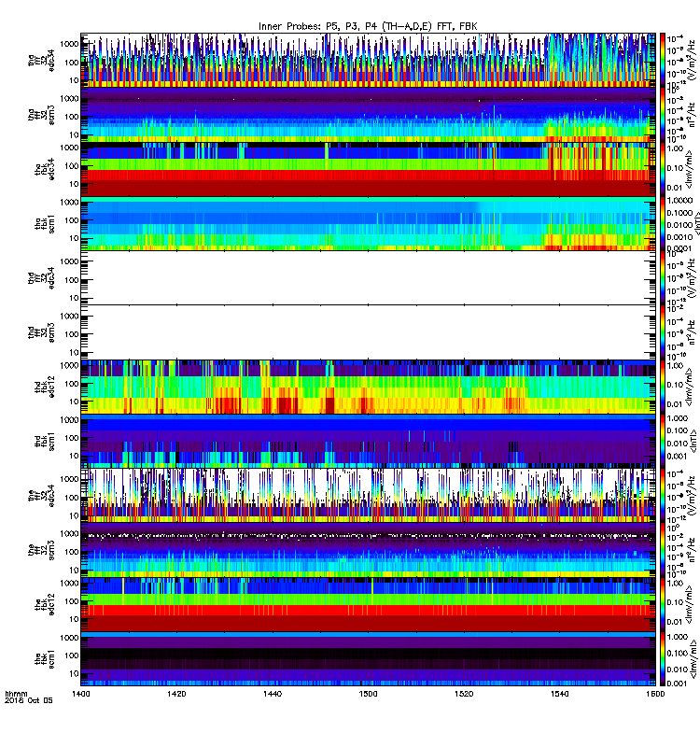This screenshot has height=747, width=700.
Task: Click the 1440 time axis label
Action: click(273, 694)
